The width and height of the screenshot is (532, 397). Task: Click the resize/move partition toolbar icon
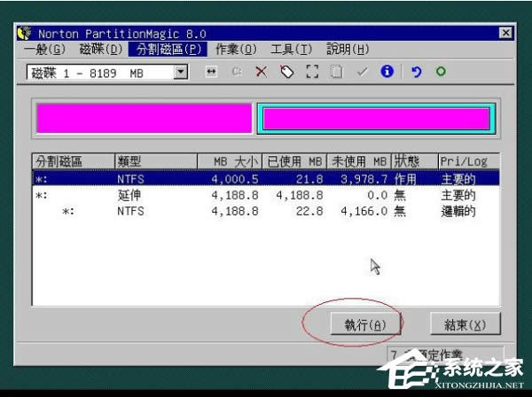click(x=211, y=72)
